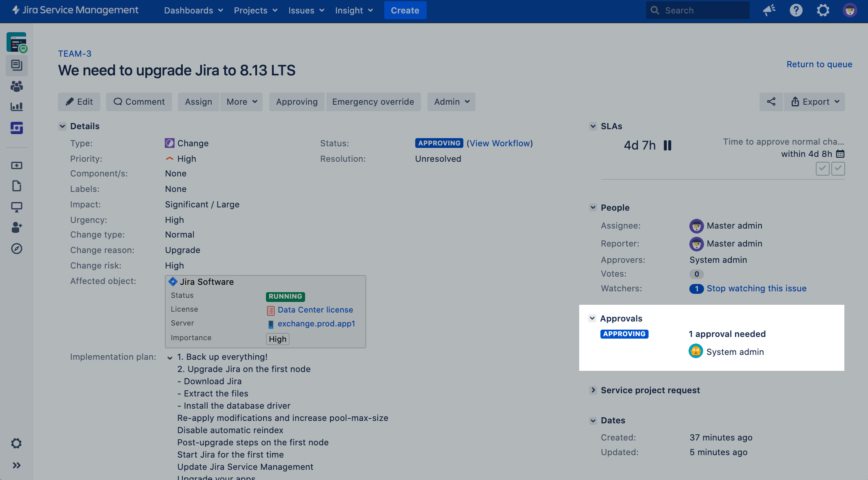
Task: Open Project settings gear in sidebar
Action: tap(16, 443)
